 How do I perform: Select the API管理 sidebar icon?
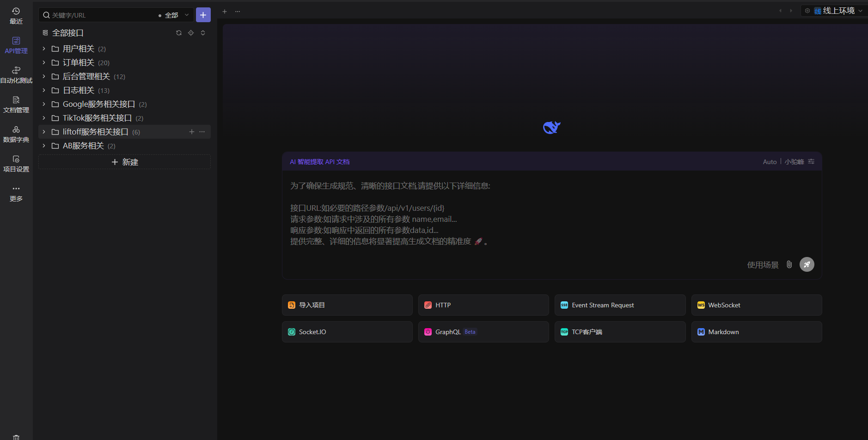coord(16,44)
